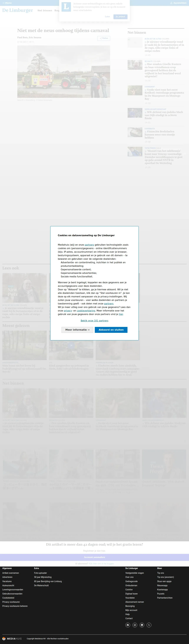Open Gebruiksvoorwaarden footer link
Viewport: 189px width, 644px height.
click(12, 594)
